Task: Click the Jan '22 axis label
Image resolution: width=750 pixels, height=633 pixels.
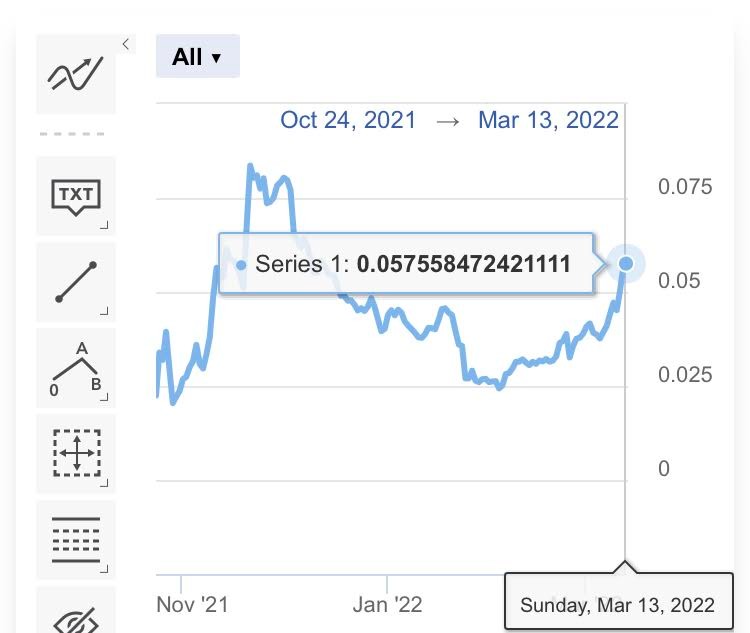Action: tap(387, 605)
